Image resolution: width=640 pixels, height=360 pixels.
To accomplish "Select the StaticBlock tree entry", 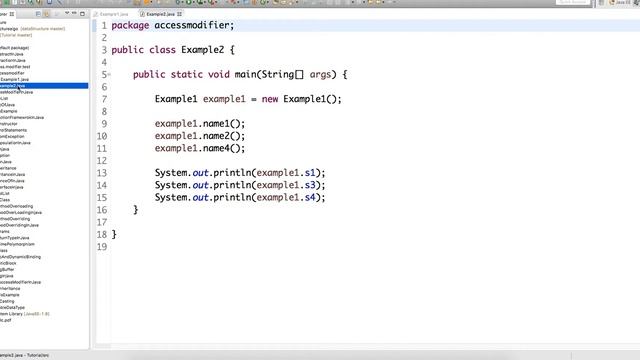I will [x=8, y=263].
